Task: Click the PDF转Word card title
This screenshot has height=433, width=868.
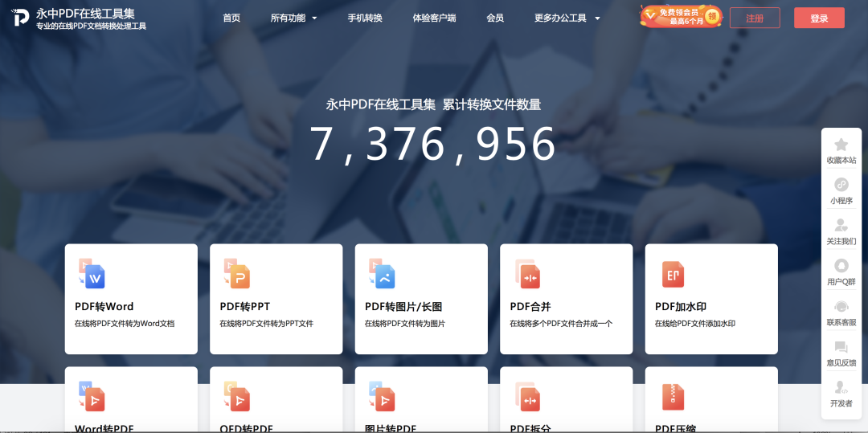Action: (x=104, y=307)
